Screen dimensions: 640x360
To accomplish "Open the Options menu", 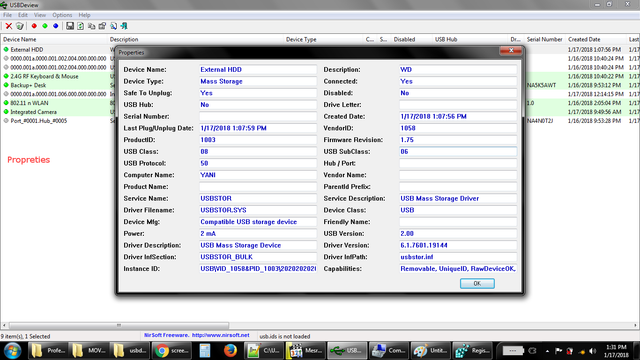I will click(62, 15).
